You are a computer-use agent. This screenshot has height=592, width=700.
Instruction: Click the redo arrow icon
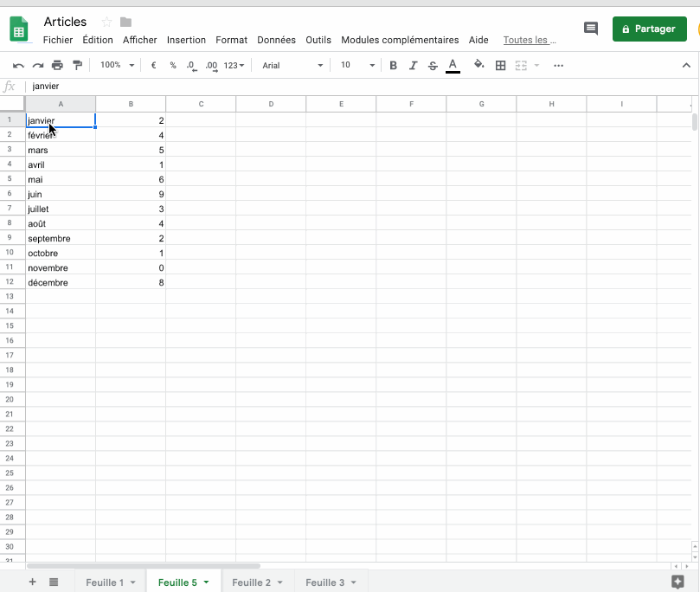[x=38, y=66]
